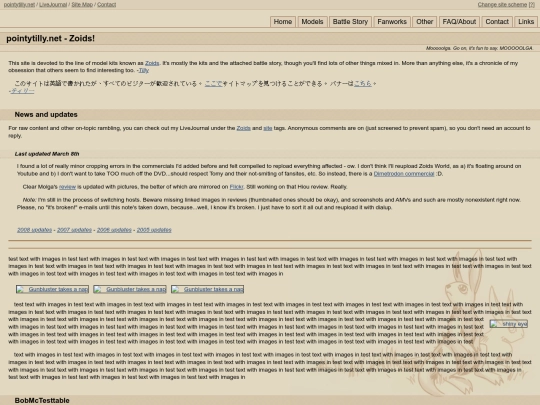The image size is (540, 405).
Task: Open the Other navigation tab
Action: [x=425, y=22]
